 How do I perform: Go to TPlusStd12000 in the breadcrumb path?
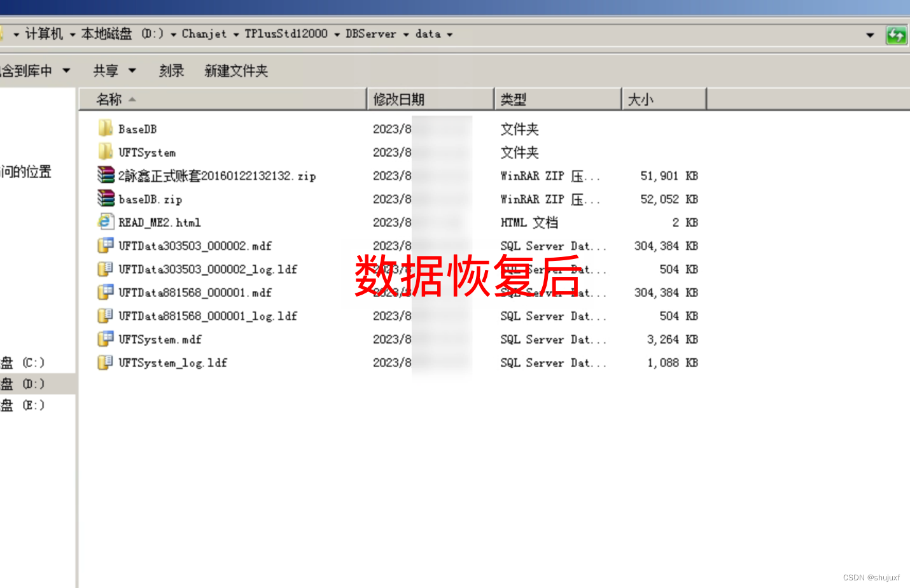point(286,34)
